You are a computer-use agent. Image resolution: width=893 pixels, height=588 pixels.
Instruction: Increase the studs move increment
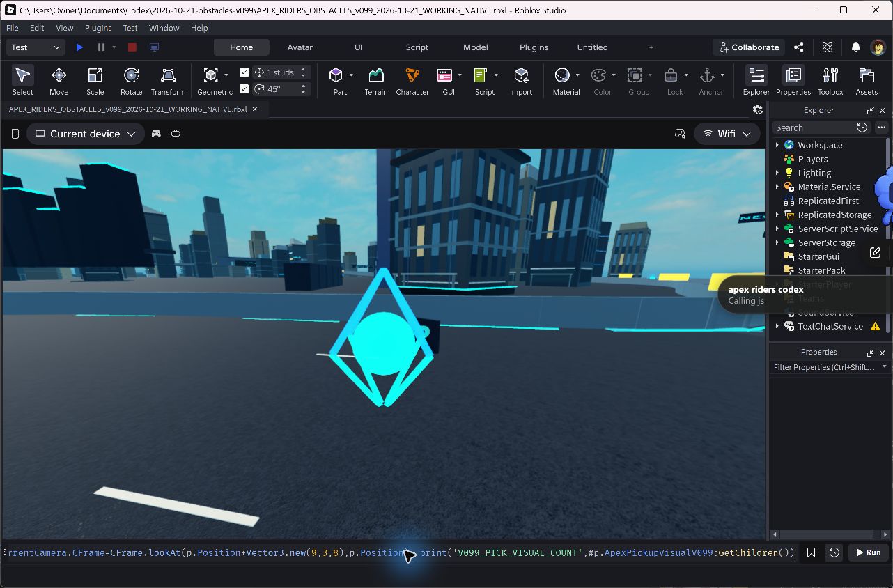click(x=303, y=69)
